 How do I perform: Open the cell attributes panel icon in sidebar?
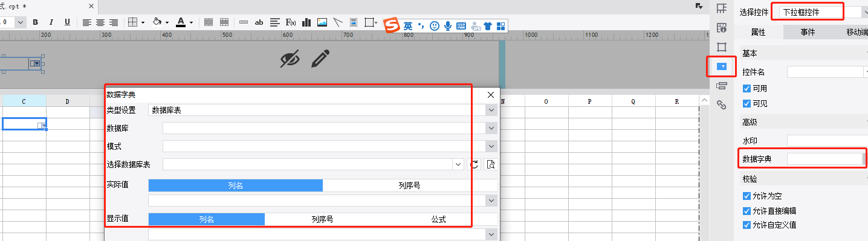pos(721,27)
